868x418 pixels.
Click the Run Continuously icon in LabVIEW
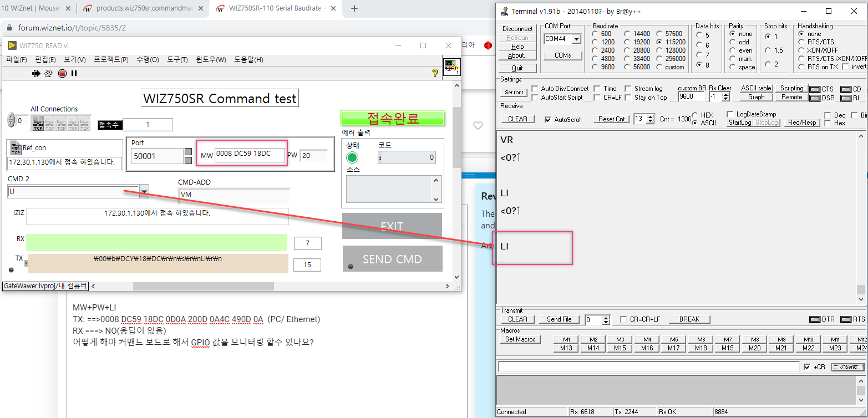pos(49,73)
